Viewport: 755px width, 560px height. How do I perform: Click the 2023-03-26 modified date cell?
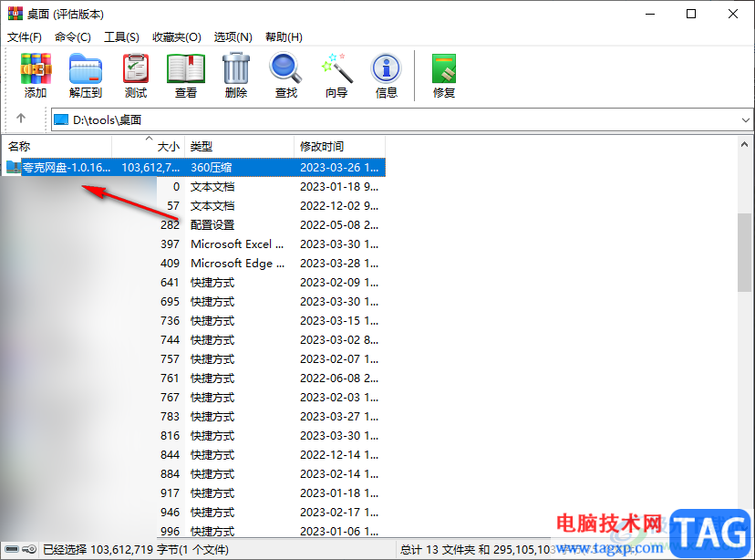pos(339,167)
